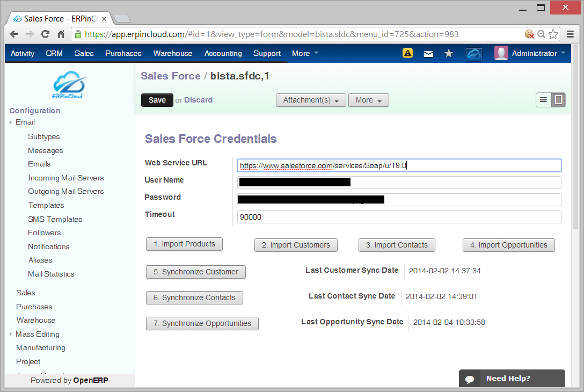Open the Support menu
The width and height of the screenshot is (584, 392).
tap(267, 53)
